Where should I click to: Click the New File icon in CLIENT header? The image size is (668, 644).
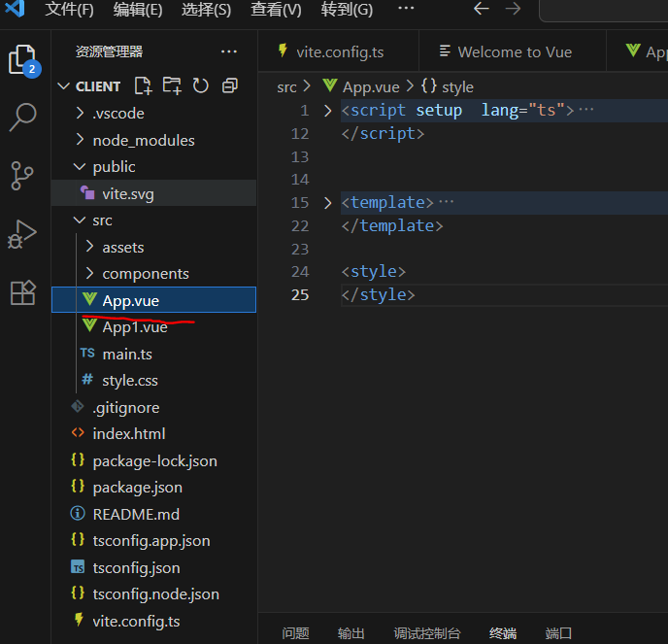(143, 85)
